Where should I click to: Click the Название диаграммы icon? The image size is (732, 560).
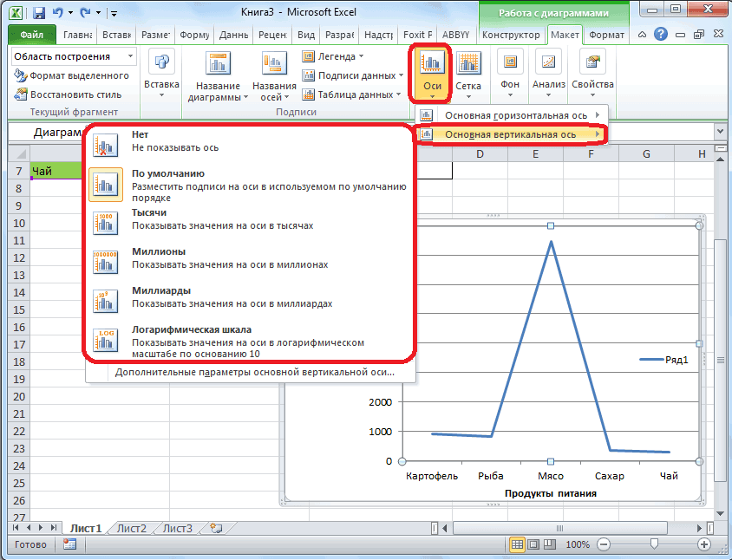218,65
